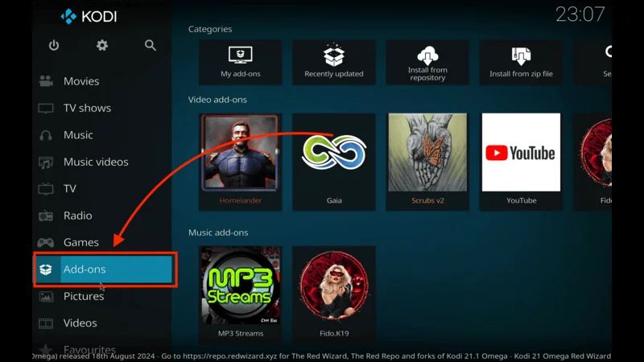
Task: Click the TV antenna icon
Action: click(46, 189)
